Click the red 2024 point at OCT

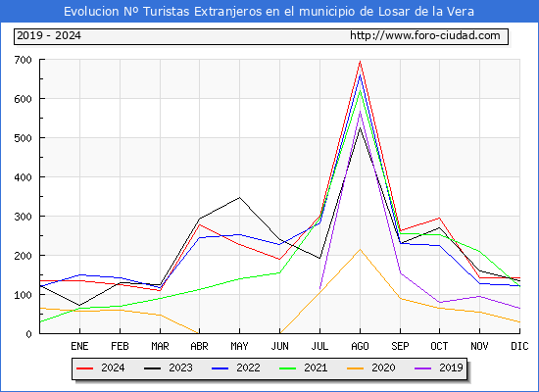pos(439,218)
